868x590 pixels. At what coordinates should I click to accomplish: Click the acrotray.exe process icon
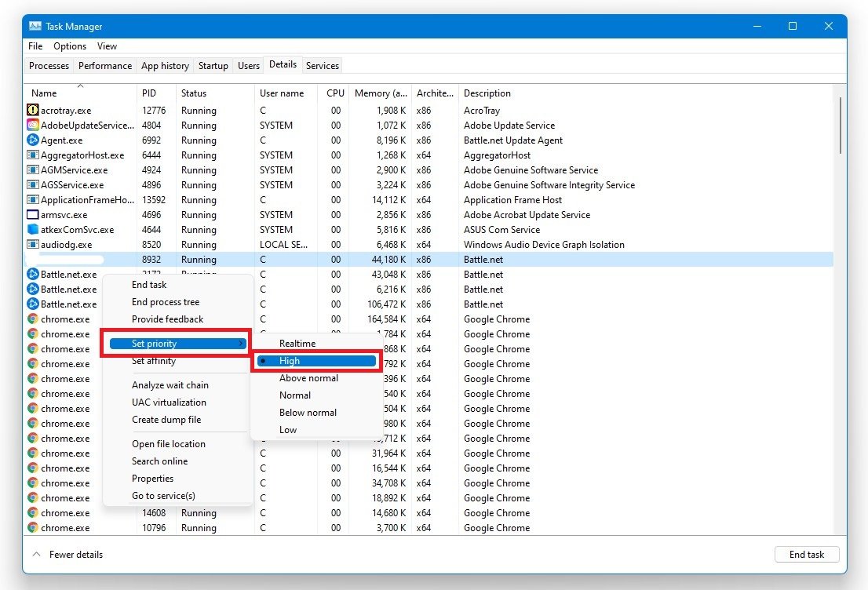(33, 111)
